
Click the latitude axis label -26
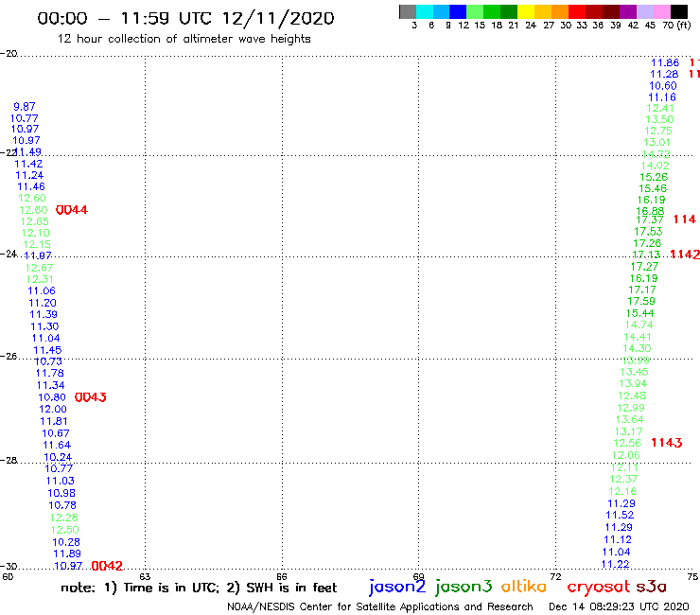pyautogui.click(x=9, y=357)
